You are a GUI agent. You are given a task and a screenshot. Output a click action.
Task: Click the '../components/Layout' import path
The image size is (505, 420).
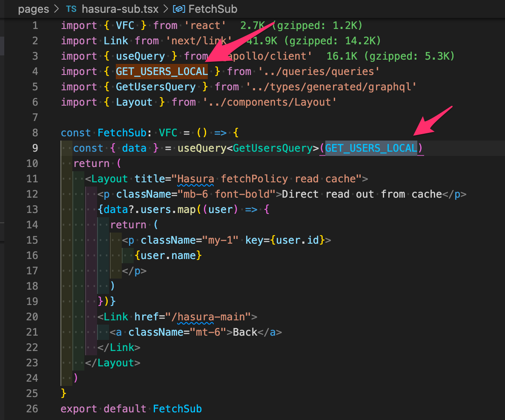click(x=270, y=102)
